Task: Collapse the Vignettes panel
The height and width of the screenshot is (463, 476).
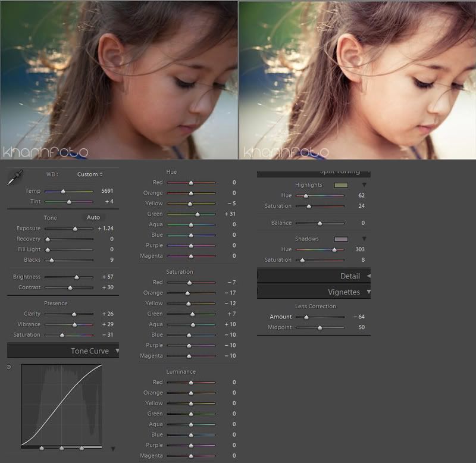Action: 368,292
